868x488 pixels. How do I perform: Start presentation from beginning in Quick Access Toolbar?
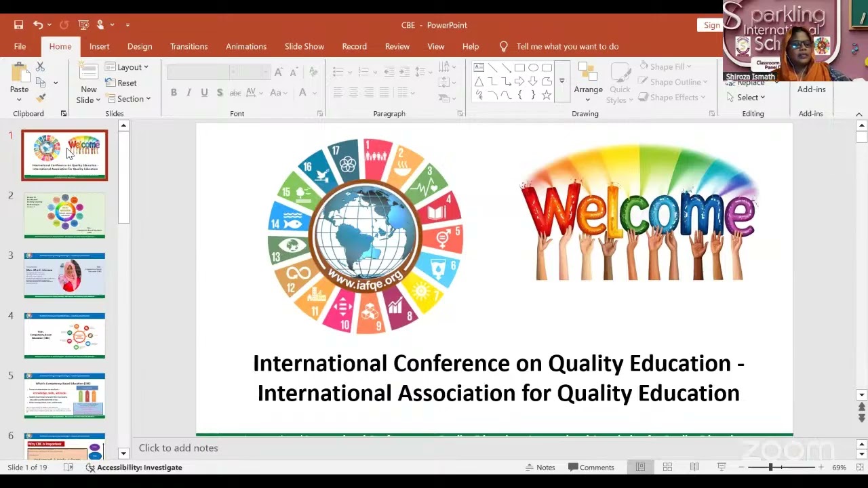83,25
